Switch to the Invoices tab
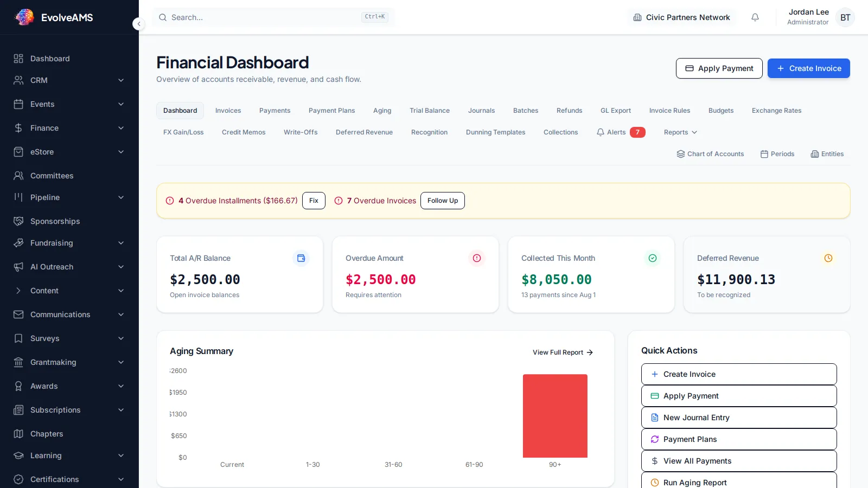The height and width of the screenshot is (488, 868). click(228, 111)
